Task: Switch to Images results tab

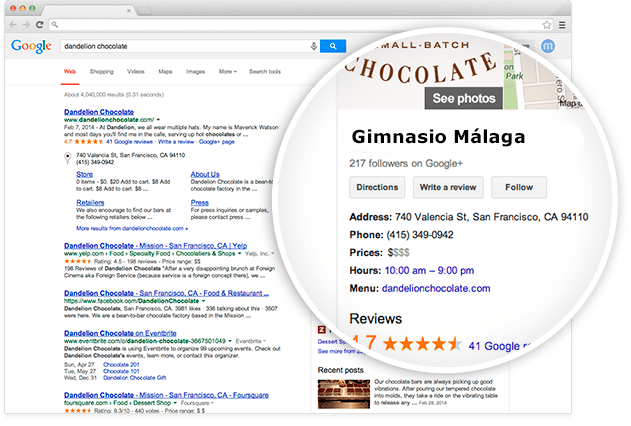Action: tap(195, 72)
